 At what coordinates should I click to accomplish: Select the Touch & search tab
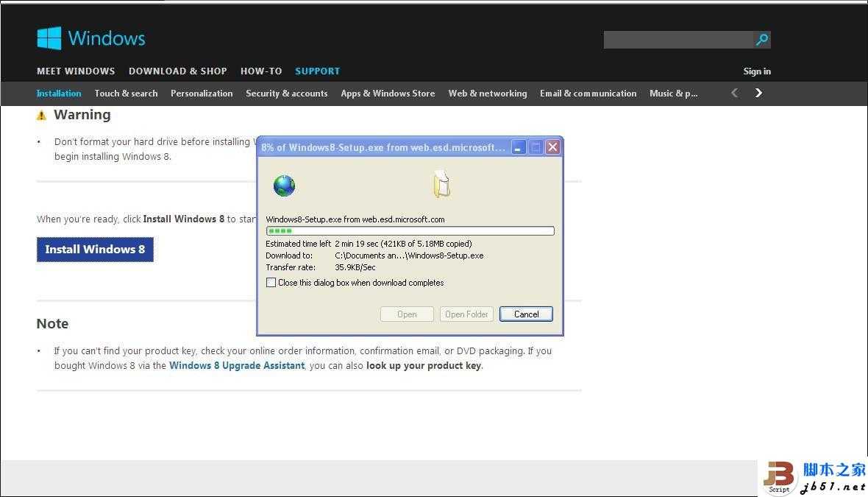coord(126,93)
